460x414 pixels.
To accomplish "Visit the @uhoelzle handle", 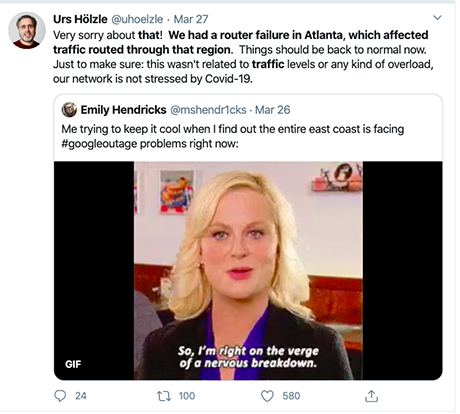I will point(137,19).
